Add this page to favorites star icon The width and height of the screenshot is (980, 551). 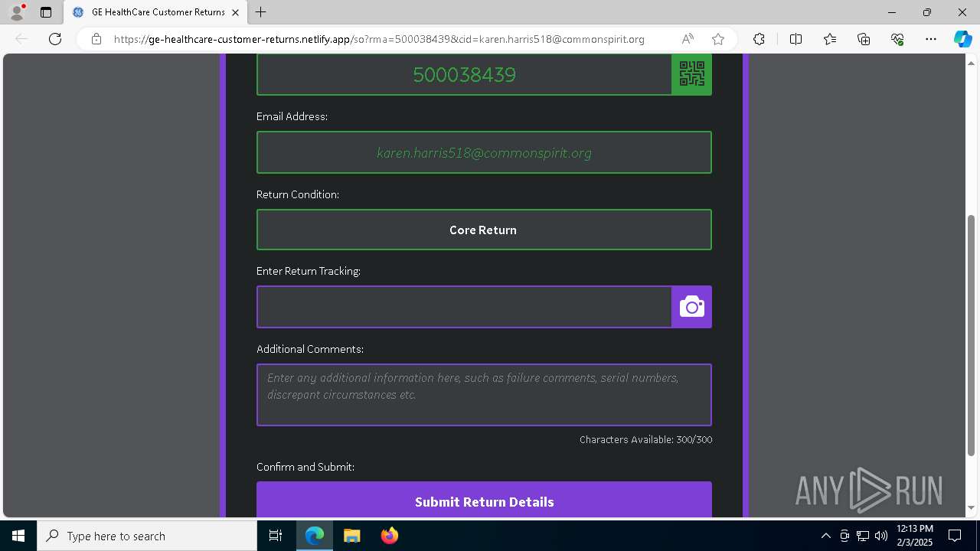coord(718,39)
